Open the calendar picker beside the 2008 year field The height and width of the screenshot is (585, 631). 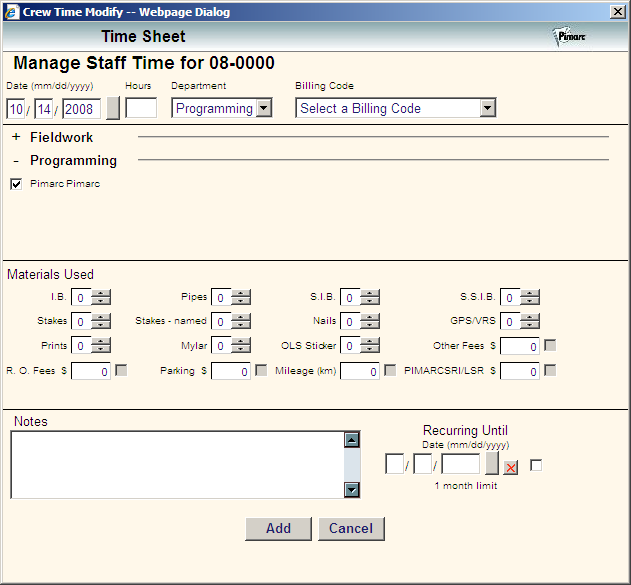point(113,108)
